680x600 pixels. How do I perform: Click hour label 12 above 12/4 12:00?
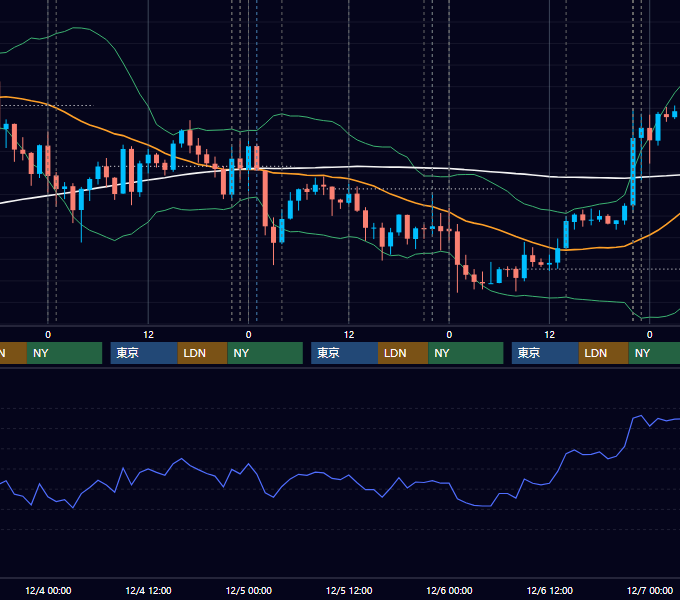(148, 335)
